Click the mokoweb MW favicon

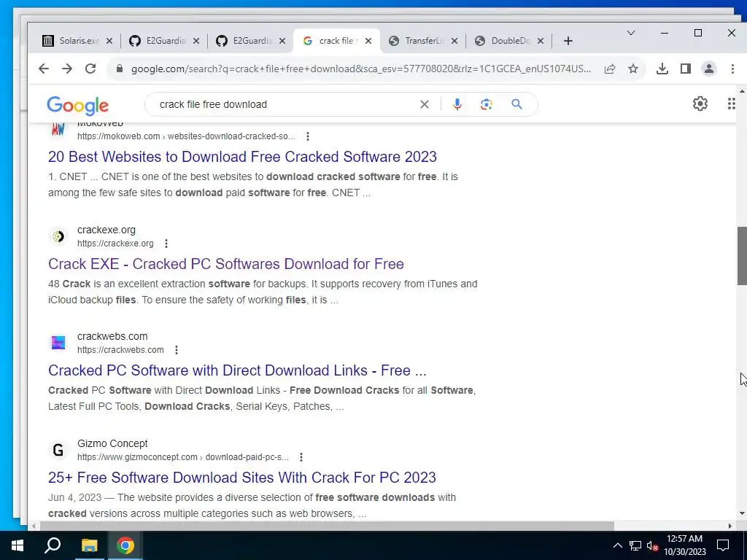[58, 129]
